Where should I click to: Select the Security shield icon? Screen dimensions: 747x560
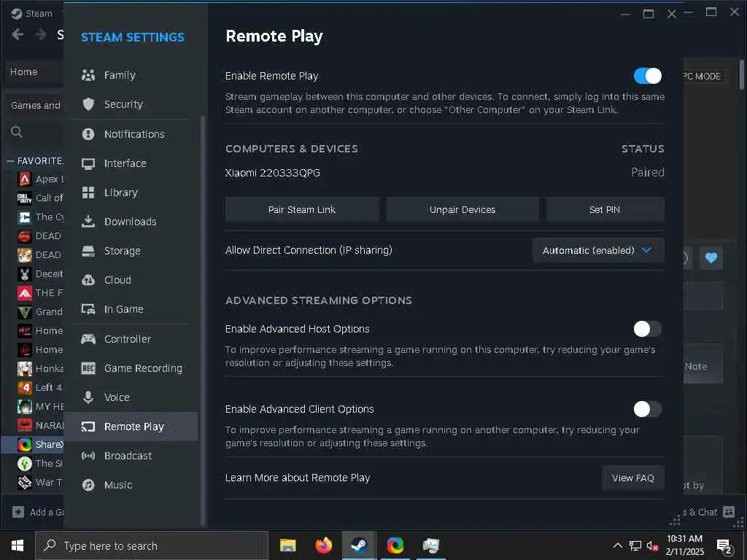pyautogui.click(x=88, y=104)
